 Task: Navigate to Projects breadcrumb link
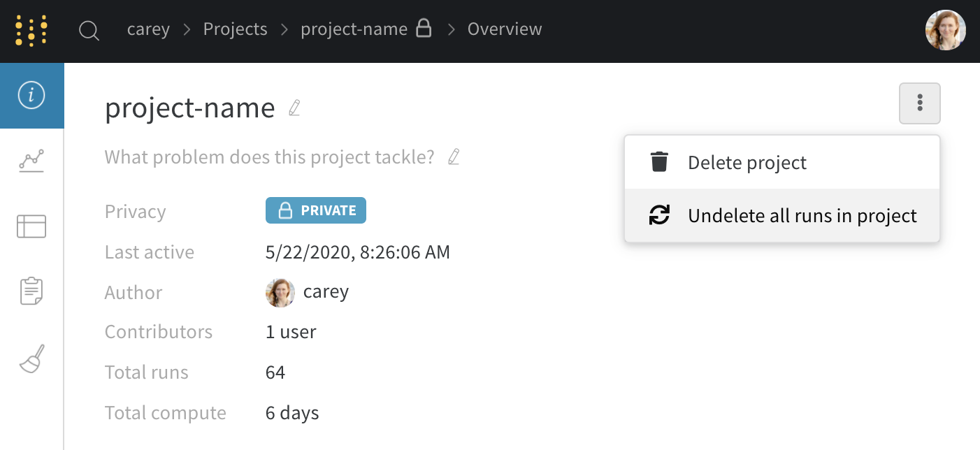[235, 29]
